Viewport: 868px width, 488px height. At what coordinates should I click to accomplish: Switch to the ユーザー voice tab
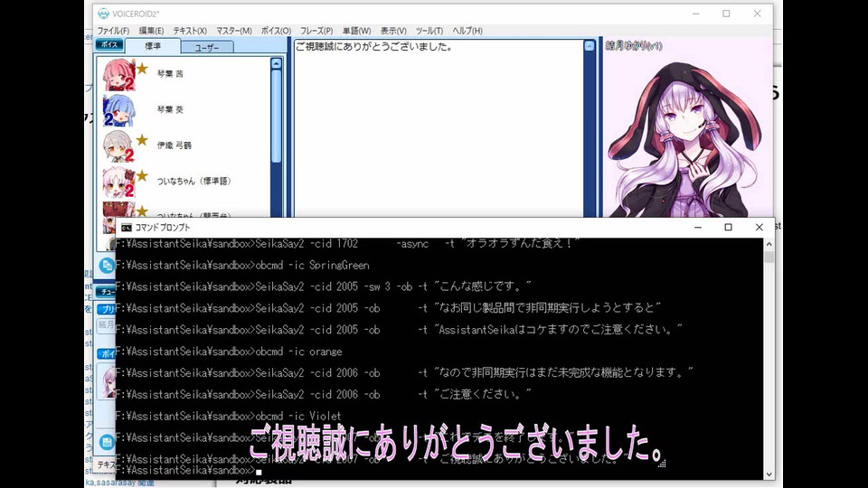207,48
